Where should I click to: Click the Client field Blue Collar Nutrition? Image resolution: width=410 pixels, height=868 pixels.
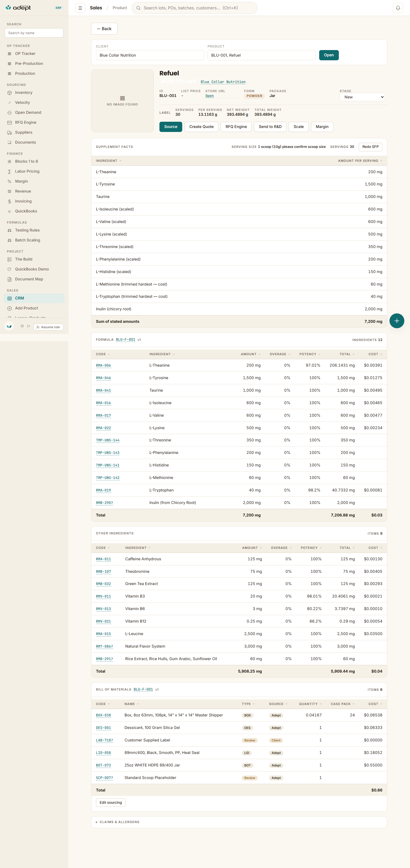pyautogui.click(x=150, y=55)
